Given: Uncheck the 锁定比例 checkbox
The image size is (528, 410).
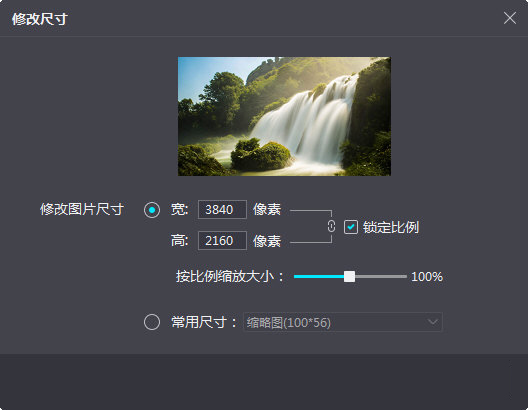Looking at the screenshot, I should click(x=351, y=227).
